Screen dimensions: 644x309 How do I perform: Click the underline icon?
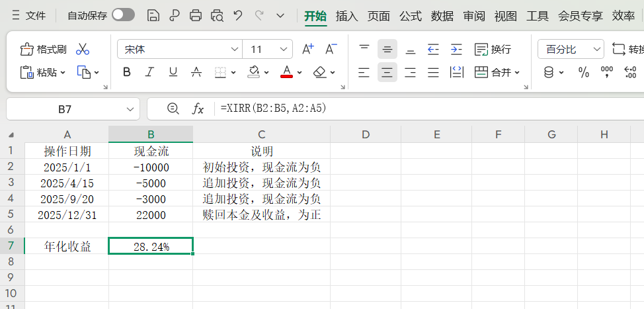pos(173,72)
